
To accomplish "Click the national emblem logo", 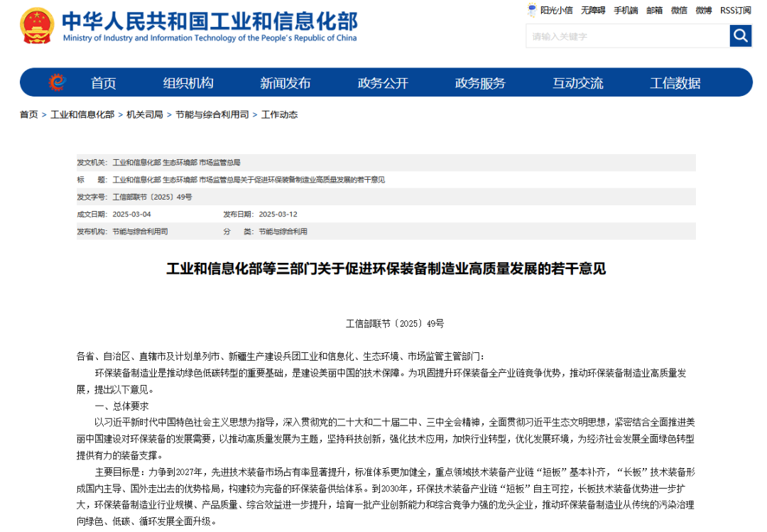I will pos(37,26).
